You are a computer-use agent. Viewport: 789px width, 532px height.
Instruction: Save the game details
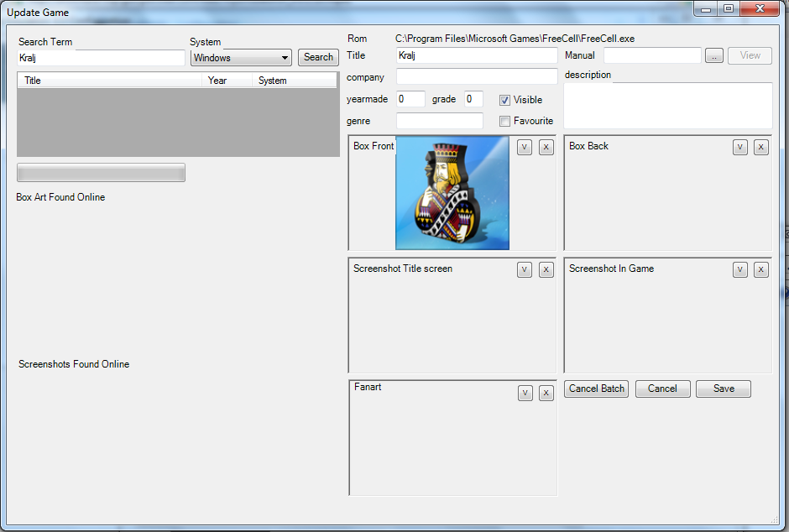(x=724, y=389)
